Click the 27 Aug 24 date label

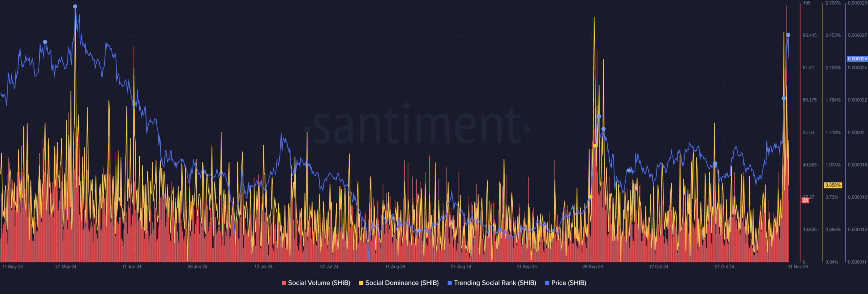click(x=461, y=267)
